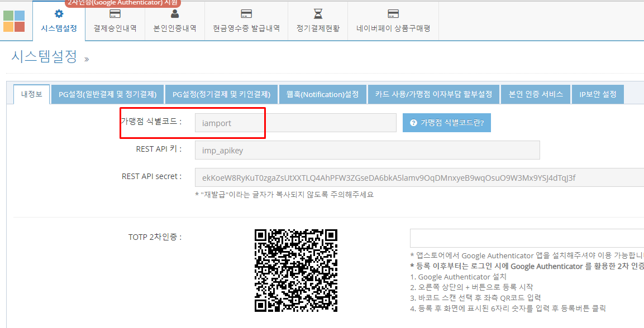Click the 가맹점 식별코드 label
644x328 pixels.
[x=151, y=122]
